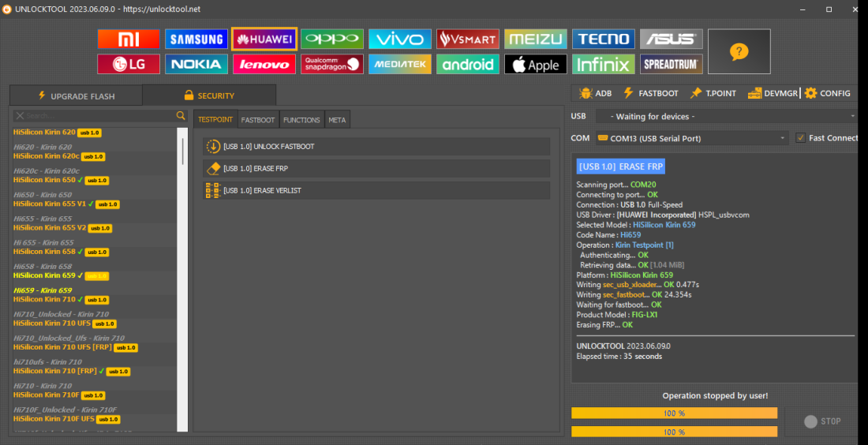Open the Qualcomm Snapdragon section
The width and height of the screenshot is (868, 445).
point(332,64)
